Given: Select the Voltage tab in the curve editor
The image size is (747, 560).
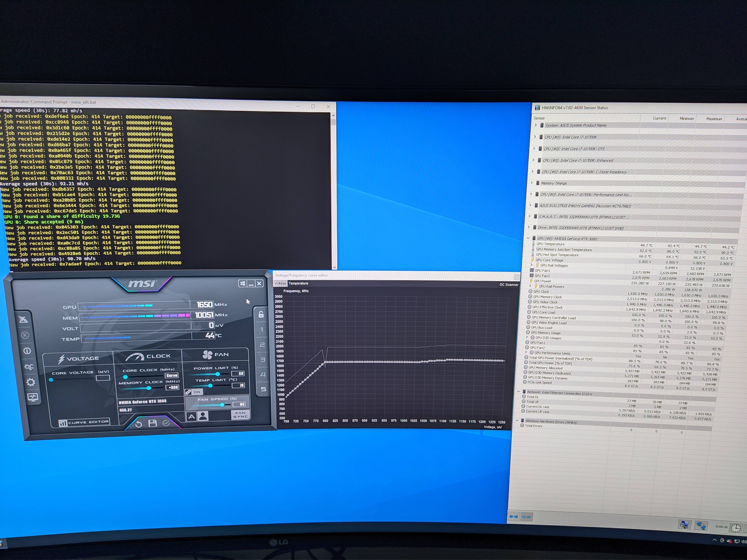Looking at the screenshot, I should click(x=280, y=283).
